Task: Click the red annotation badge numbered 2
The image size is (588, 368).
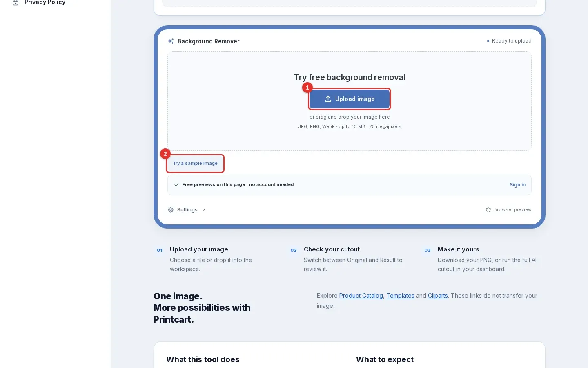Action: tap(165, 154)
